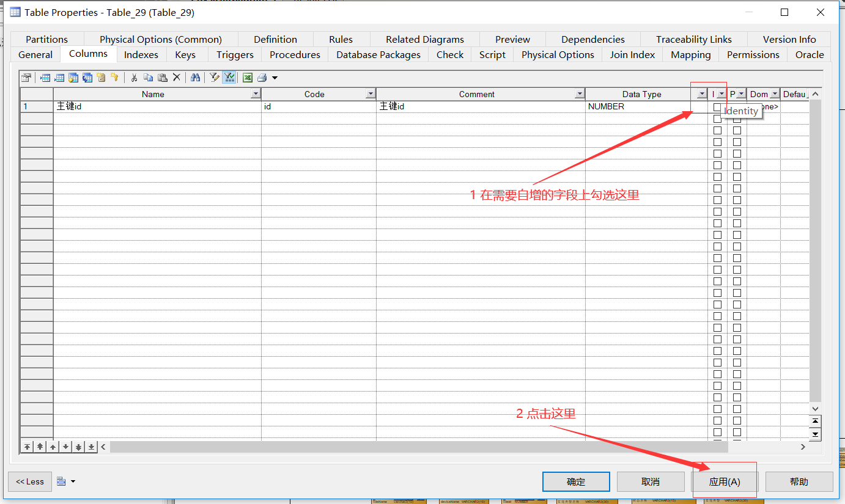The height and width of the screenshot is (504, 845).
Task: Click the 取消 button
Action: pyautogui.click(x=651, y=481)
